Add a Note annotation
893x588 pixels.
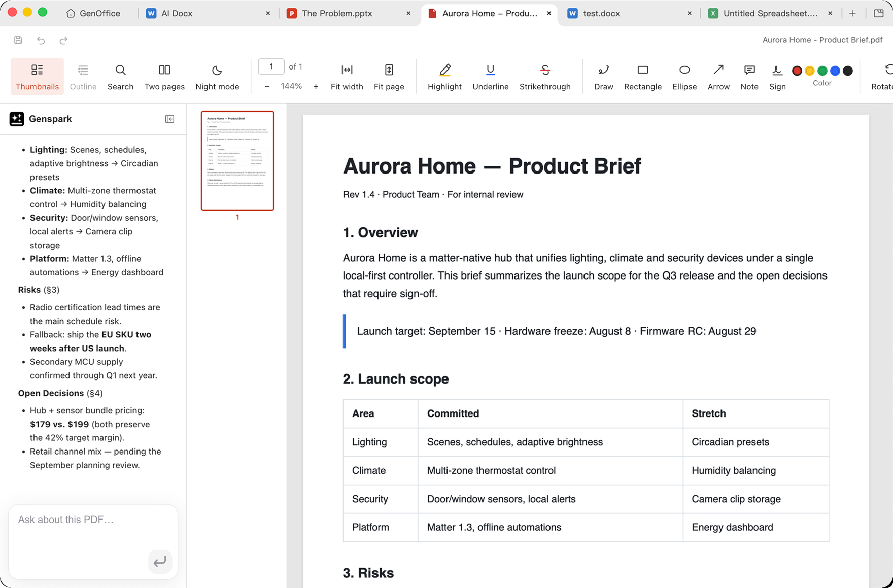click(x=749, y=77)
